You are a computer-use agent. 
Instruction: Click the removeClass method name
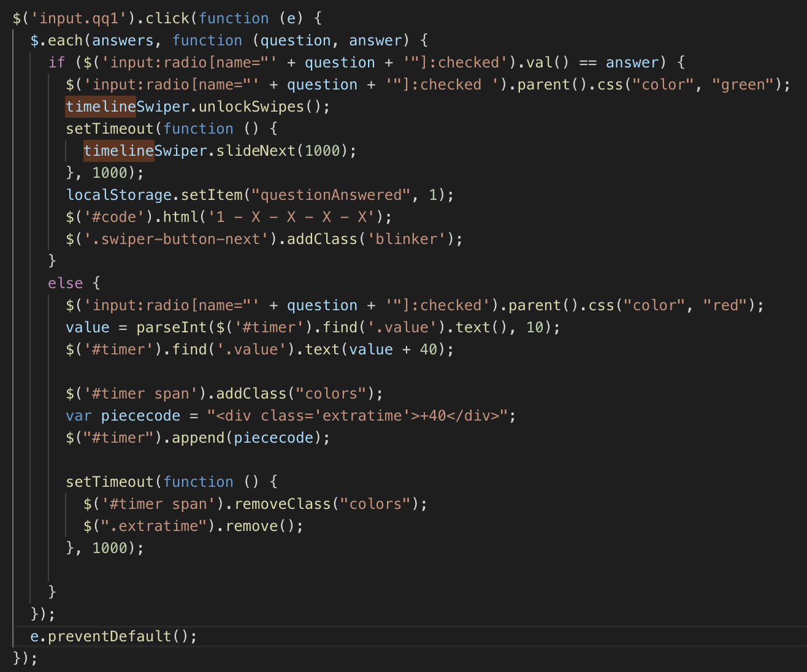click(x=282, y=504)
